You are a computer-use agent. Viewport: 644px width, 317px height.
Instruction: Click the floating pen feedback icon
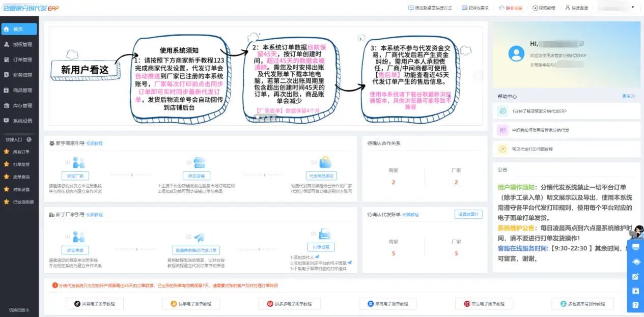635,275
